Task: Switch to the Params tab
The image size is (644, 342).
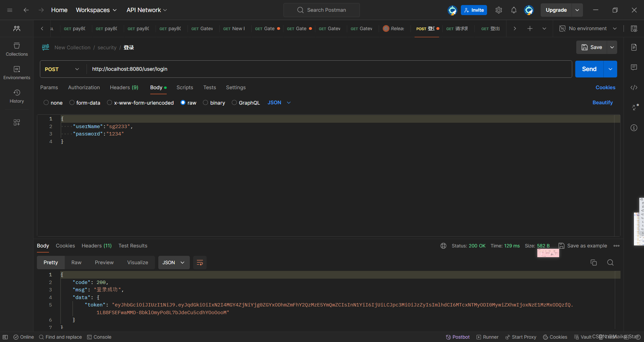Action: pos(49,88)
